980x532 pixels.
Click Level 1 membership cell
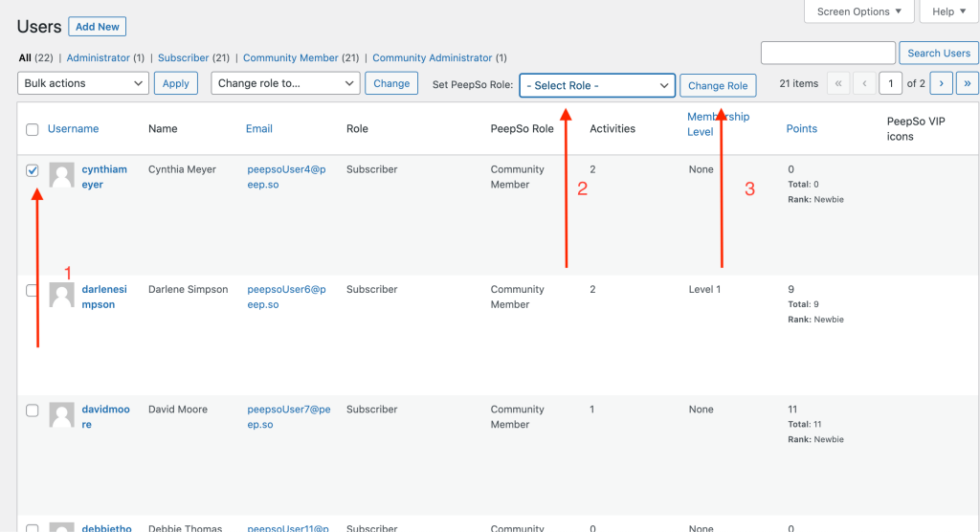point(704,290)
